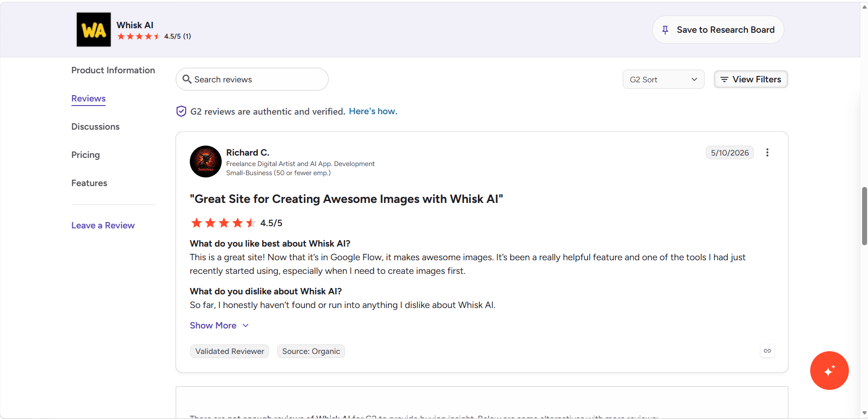Click "What do you like best about Whisk AI?"

(270, 243)
